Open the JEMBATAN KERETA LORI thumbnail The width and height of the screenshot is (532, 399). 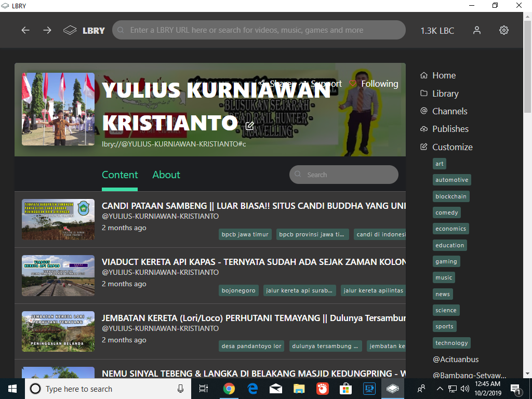pyautogui.click(x=58, y=331)
